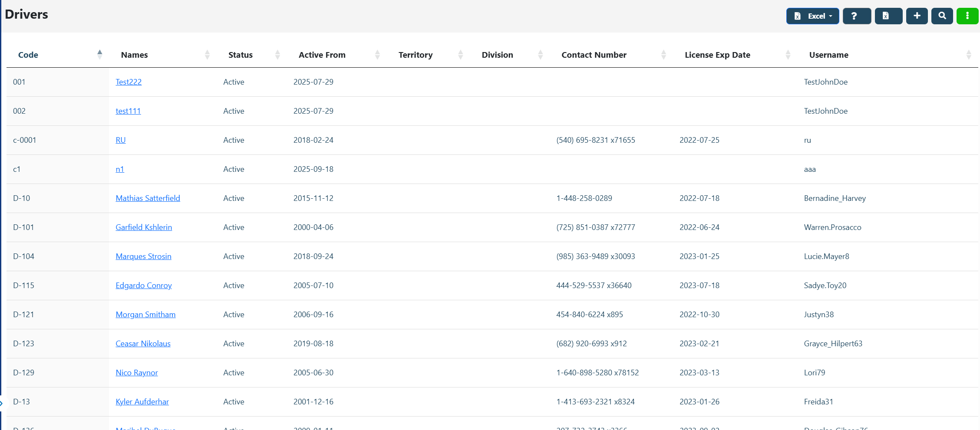The image size is (980, 430).
Task: Click the question mark help button
Action: click(x=856, y=16)
